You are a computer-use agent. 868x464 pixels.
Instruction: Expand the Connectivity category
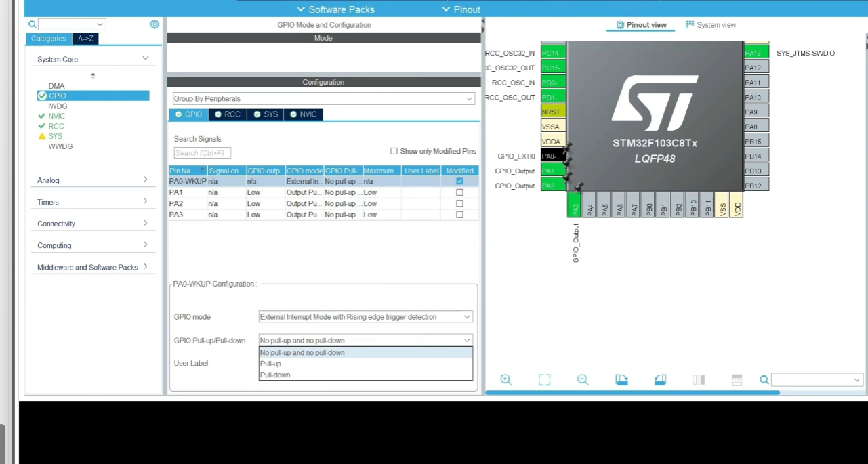point(145,223)
